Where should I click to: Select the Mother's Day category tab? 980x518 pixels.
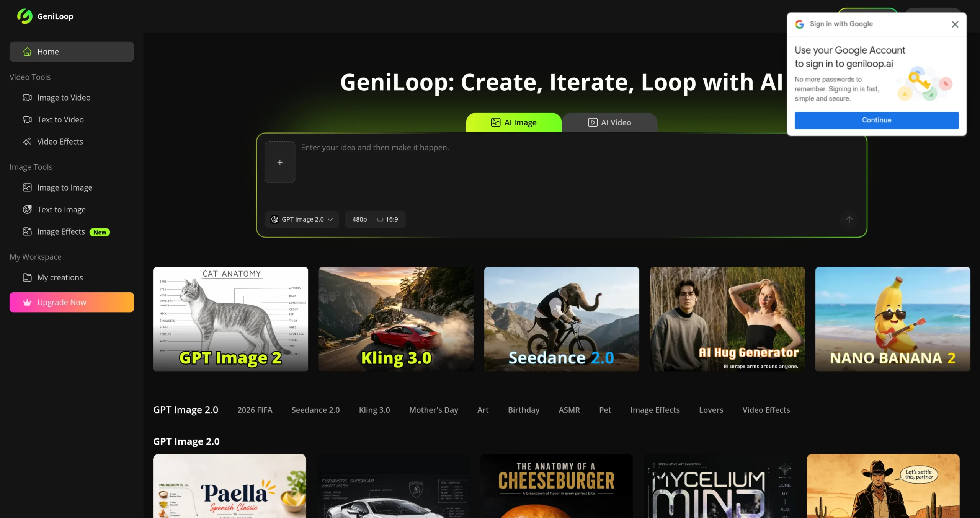tap(434, 410)
